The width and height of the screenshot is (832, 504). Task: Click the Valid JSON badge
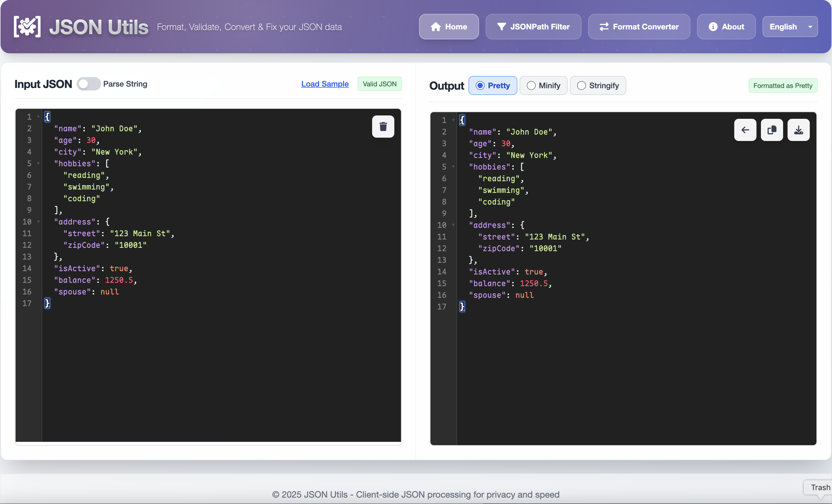380,84
